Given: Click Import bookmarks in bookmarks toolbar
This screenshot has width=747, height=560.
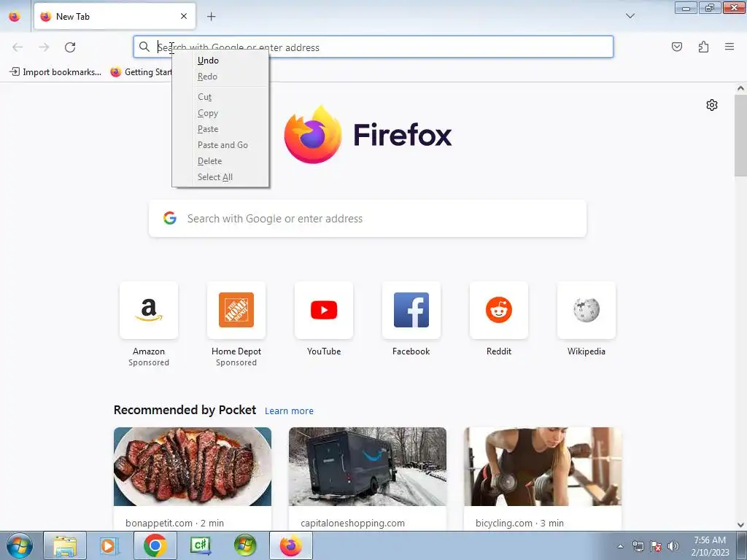Looking at the screenshot, I should point(55,72).
